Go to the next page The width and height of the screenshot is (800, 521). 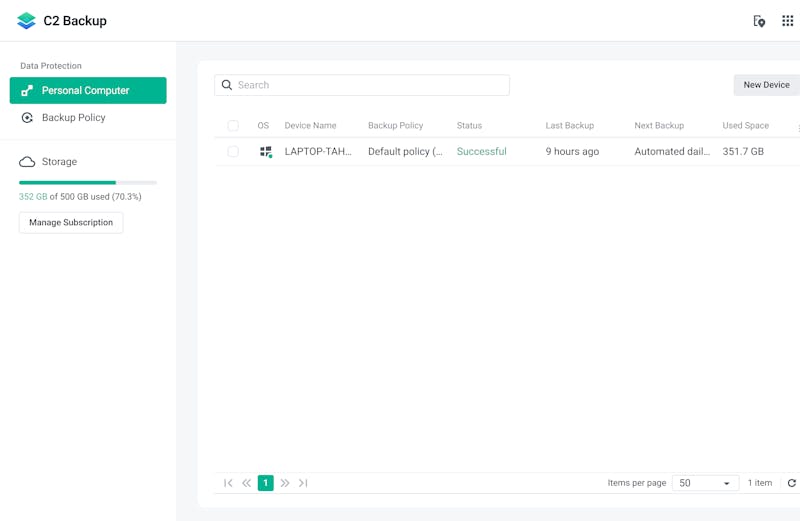pyautogui.click(x=285, y=483)
